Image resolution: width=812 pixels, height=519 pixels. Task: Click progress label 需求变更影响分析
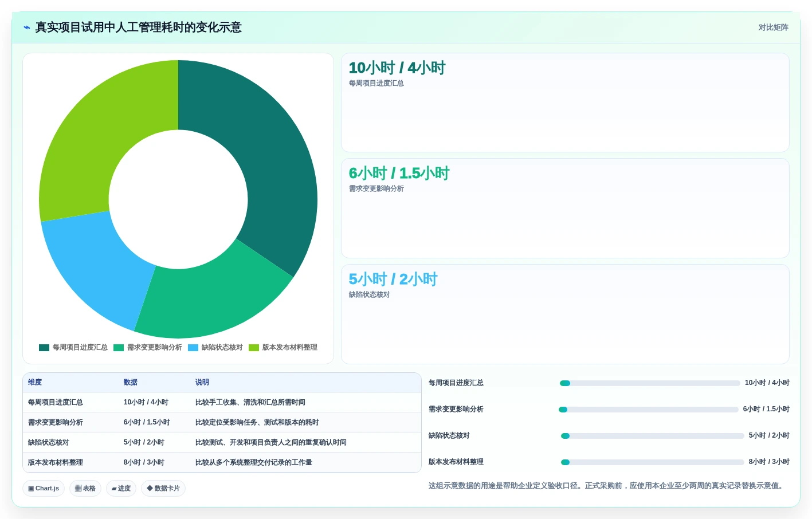456,410
